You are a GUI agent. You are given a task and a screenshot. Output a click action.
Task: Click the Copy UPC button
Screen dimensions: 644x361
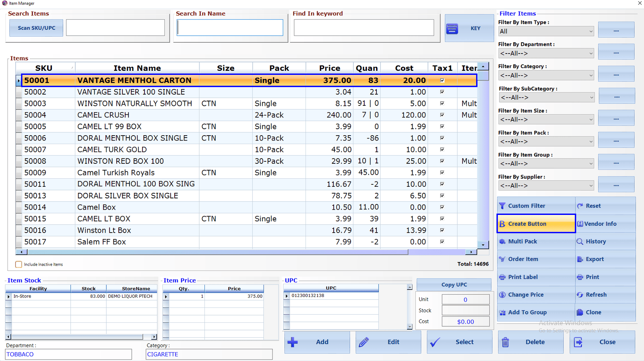tap(454, 285)
